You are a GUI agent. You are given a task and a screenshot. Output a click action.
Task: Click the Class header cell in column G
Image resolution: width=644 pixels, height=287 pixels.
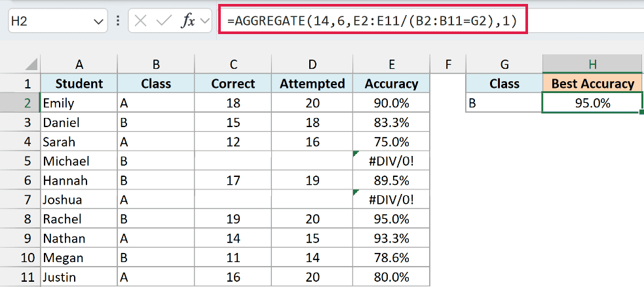(x=504, y=84)
